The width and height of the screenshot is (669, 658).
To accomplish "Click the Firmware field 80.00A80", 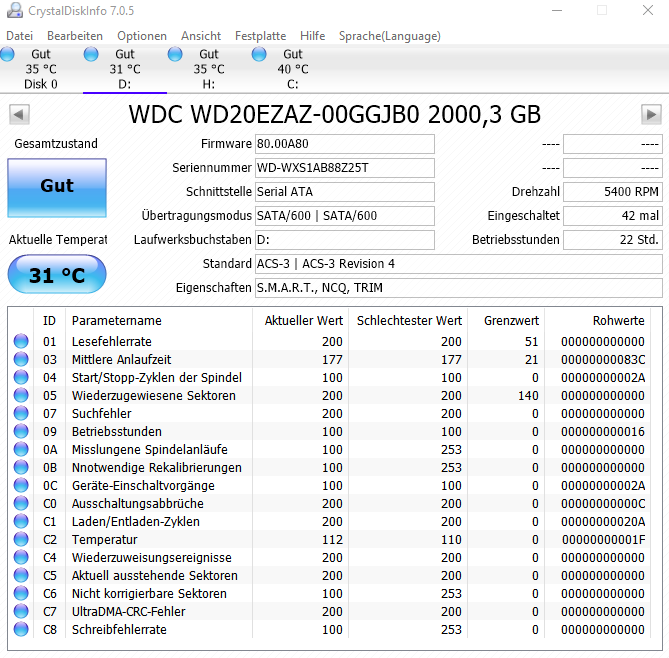I will click(345, 144).
